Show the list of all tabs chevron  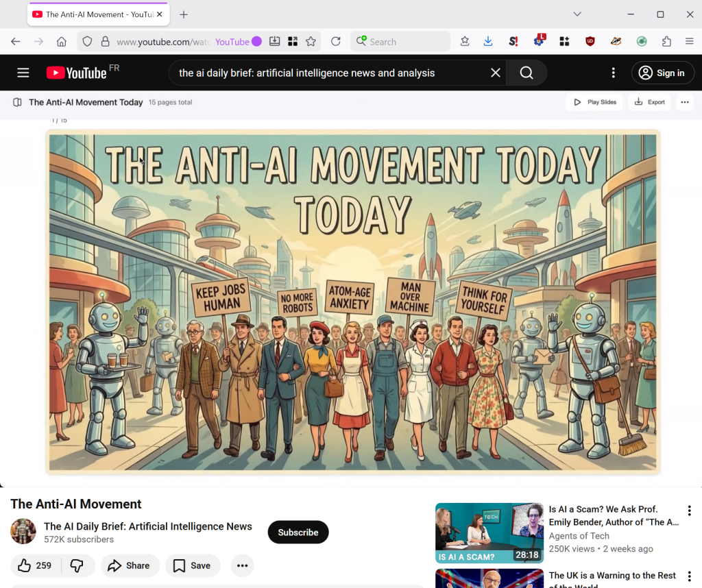click(577, 14)
